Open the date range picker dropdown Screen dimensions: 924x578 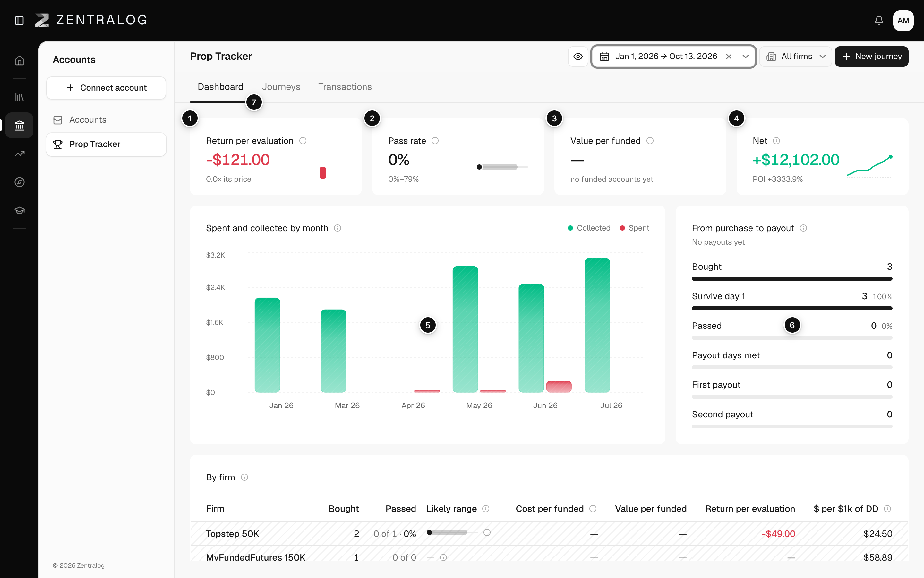click(x=673, y=57)
